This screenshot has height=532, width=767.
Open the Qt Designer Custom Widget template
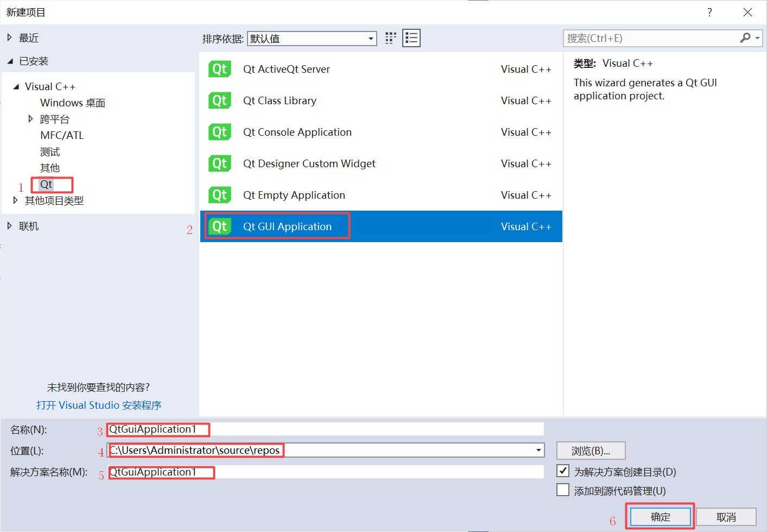(309, 163)
